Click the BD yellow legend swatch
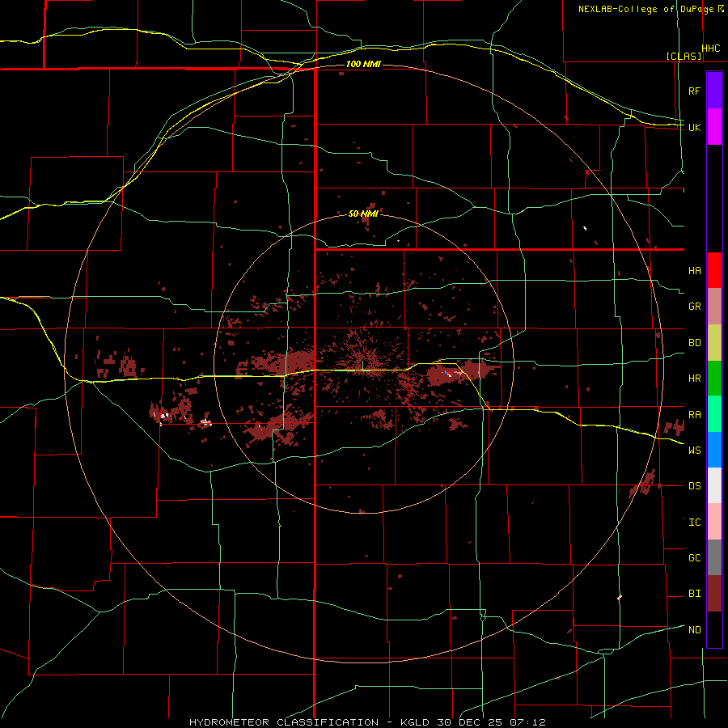The image size is (728, 728). click(x=714, y=343)
